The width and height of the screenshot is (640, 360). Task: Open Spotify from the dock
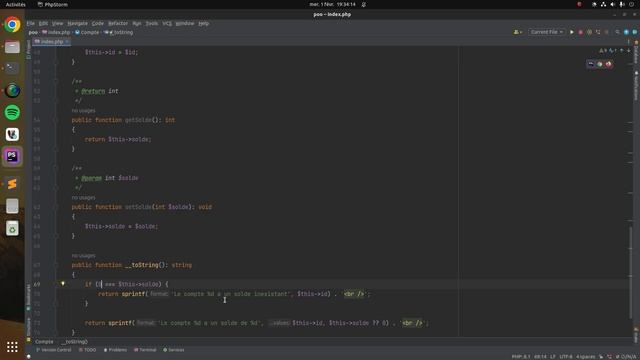(12, 112)
